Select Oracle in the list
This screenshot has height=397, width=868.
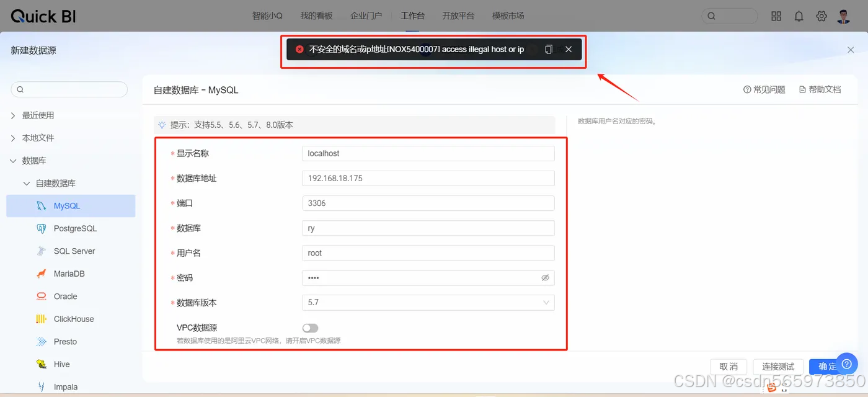pyautogui.click(x=71, y=297)
